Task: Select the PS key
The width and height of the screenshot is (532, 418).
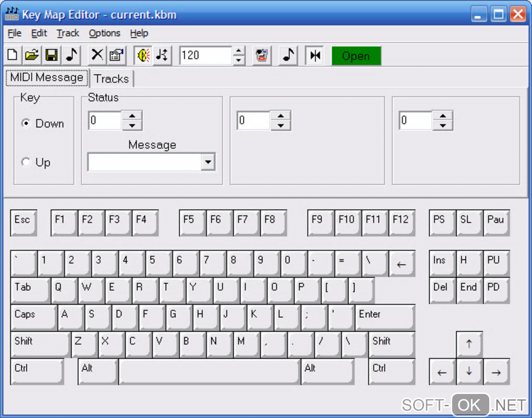Action: pos(443,223)
